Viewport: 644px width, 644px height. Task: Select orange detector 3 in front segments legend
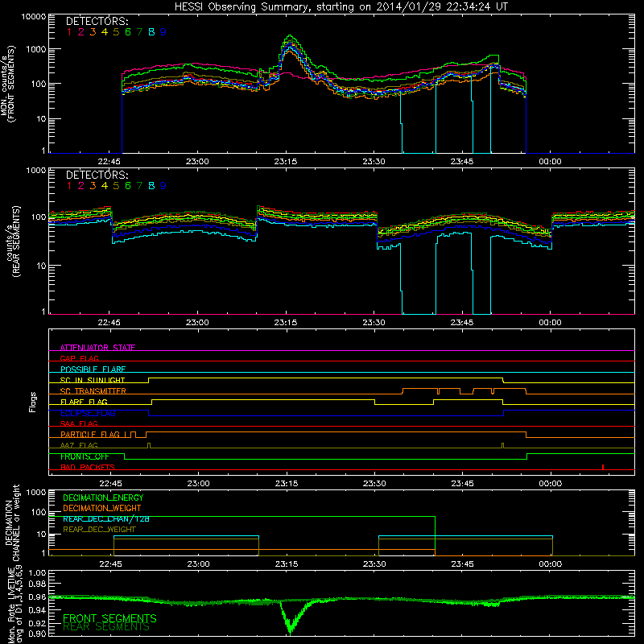[x=93, y=32]
